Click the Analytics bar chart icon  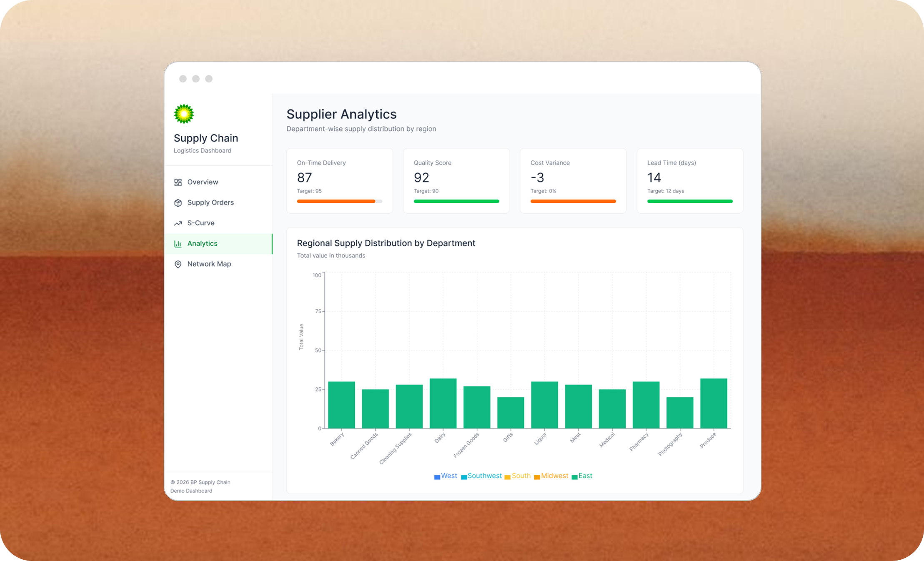tap(178, 244)
